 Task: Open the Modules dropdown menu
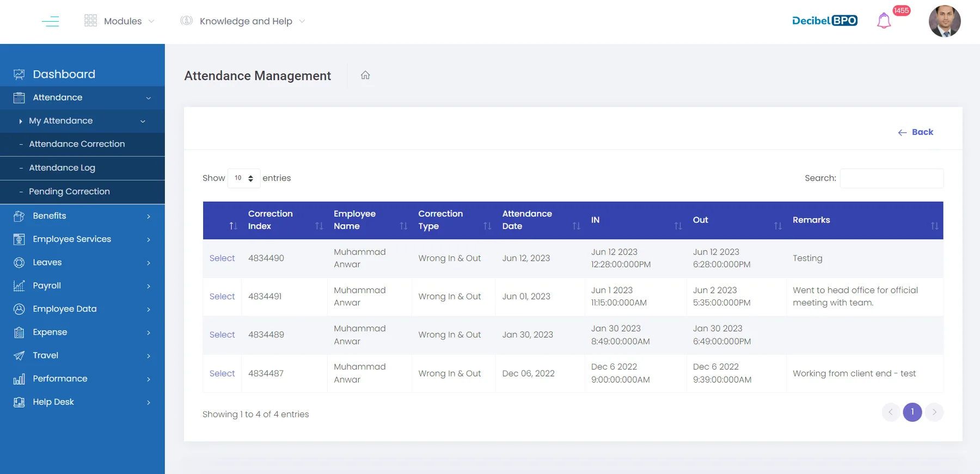120,21
